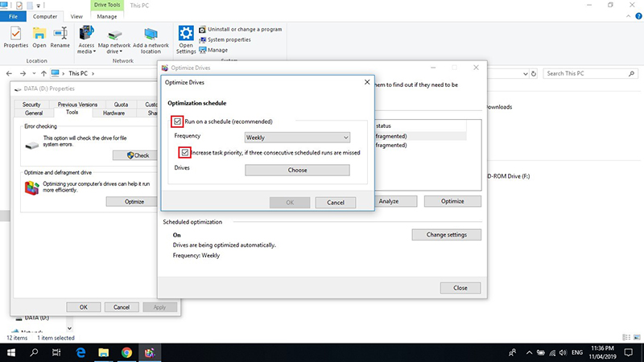Click the Check error checking button
The width and height of the screenshot is (644, 362).
135,155
